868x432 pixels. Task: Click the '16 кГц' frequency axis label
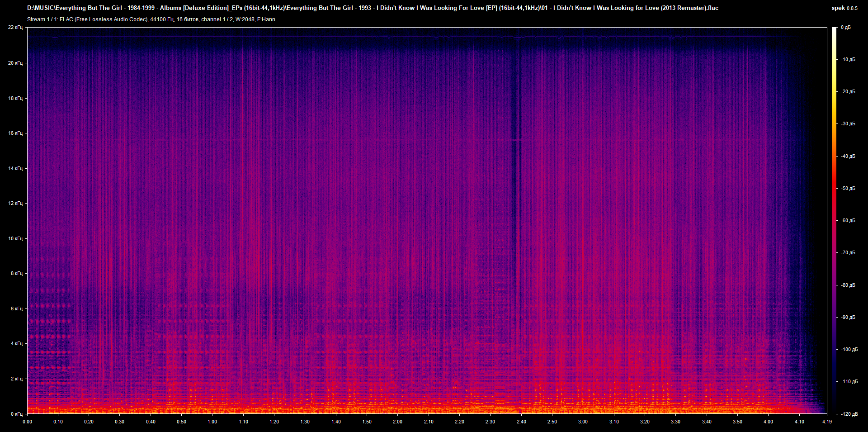pyautogui.click(x=15, y=133)
